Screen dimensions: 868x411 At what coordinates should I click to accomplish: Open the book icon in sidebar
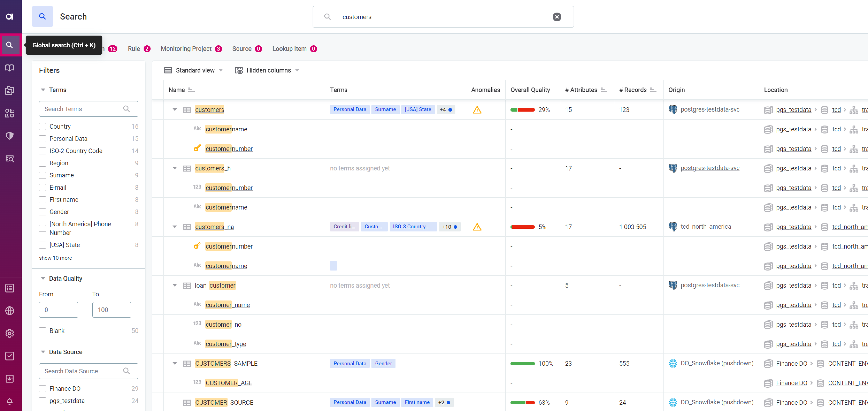pyautogui.click(x=10, y=68)
